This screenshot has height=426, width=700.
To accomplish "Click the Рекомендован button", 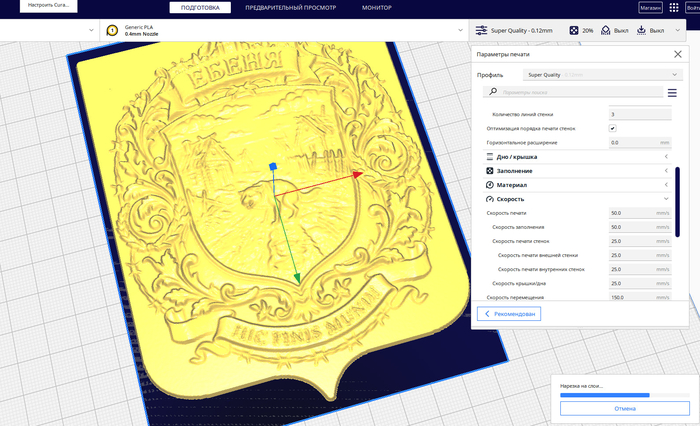I will point(510,314).
